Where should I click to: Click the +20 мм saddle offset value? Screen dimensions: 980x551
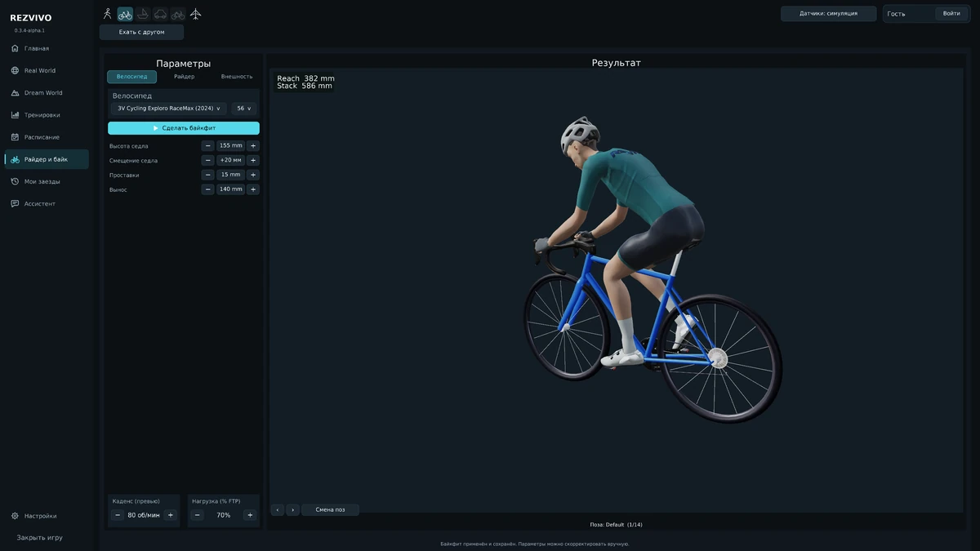[x=230, y=161]
